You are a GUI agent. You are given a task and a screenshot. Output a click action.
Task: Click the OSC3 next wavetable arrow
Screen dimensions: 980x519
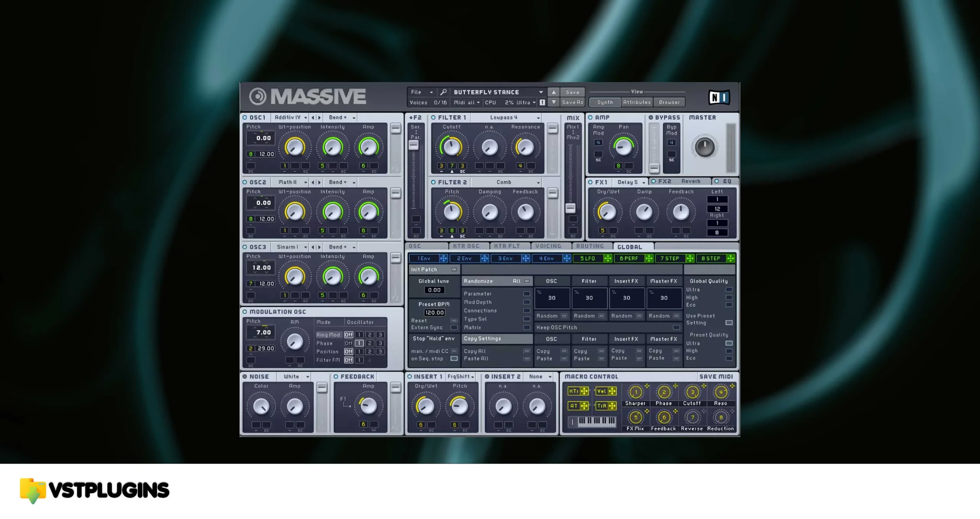click(x=320, y=247)
